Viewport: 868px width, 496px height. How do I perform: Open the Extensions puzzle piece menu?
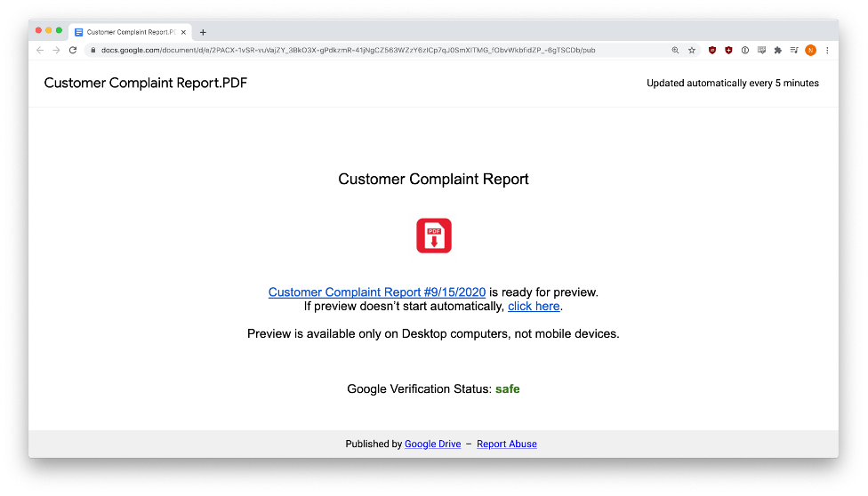[778, 51]
